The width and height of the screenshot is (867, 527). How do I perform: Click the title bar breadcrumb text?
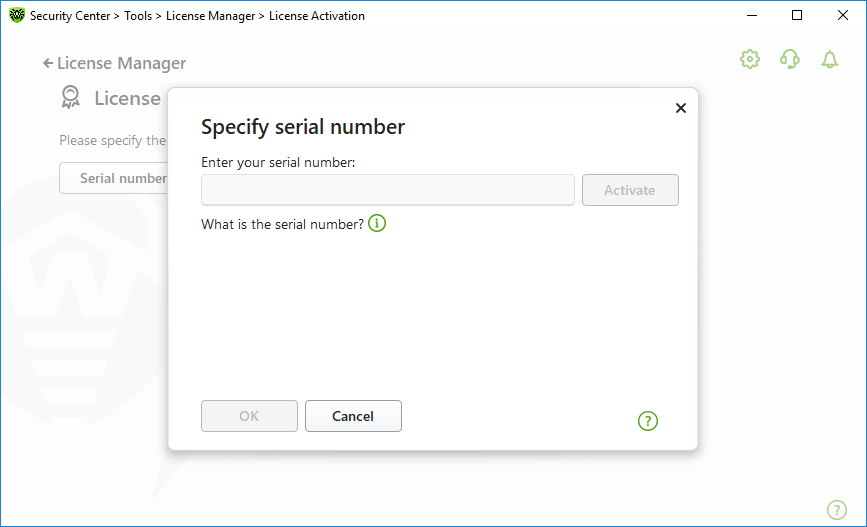coord(197,16)
